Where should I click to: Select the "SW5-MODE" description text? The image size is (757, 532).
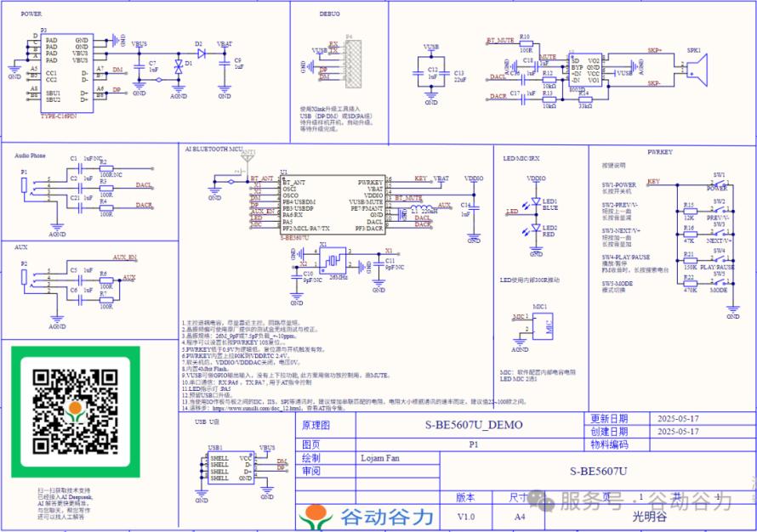617,283
